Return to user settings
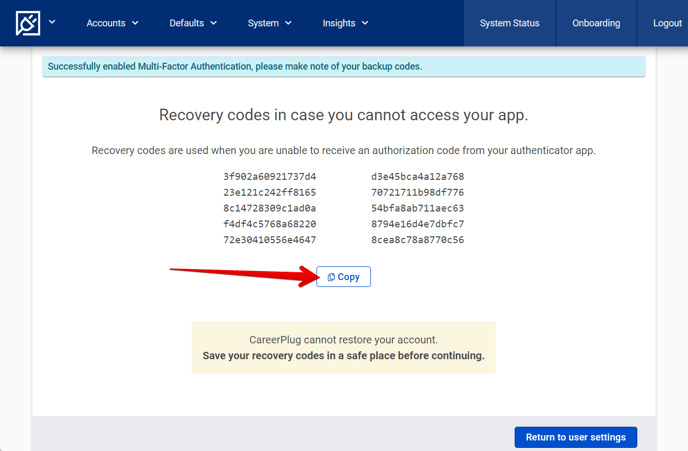 (576, 437)
